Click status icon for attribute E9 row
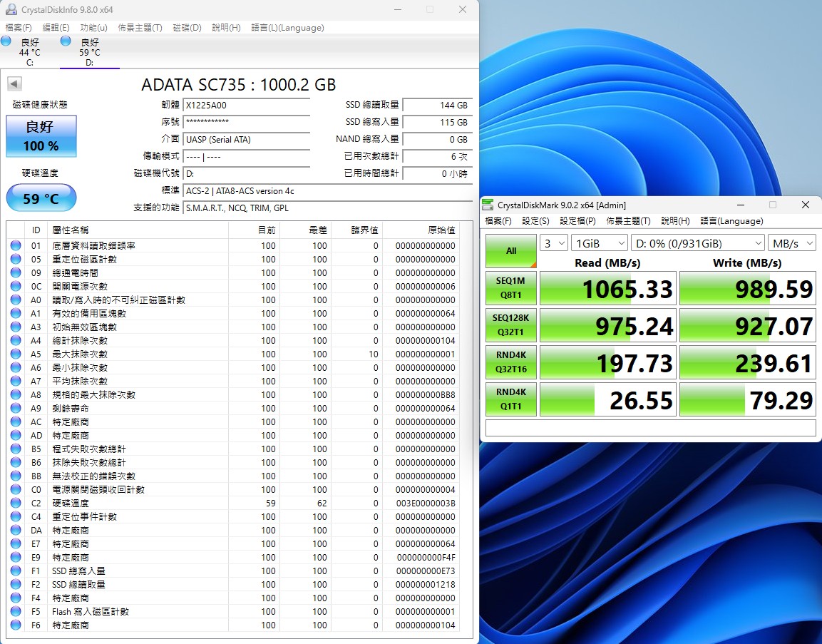Viewport: 822px width, 644px height. (x=16, y=557)
